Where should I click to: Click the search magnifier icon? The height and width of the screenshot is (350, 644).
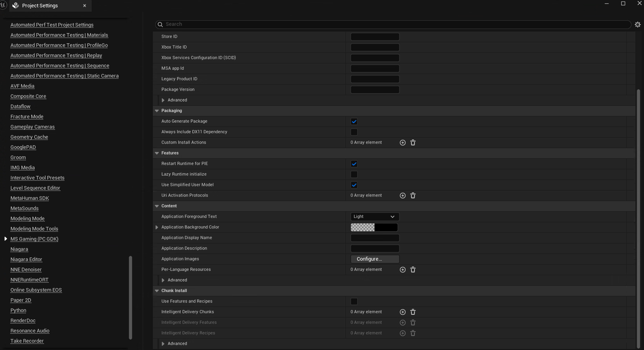pos(160,24)
